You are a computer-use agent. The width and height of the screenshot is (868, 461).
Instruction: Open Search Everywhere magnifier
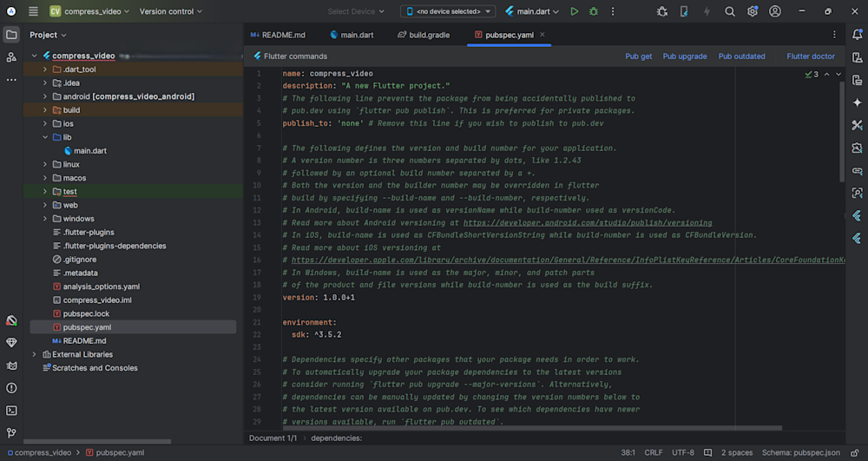pos(730,11)
